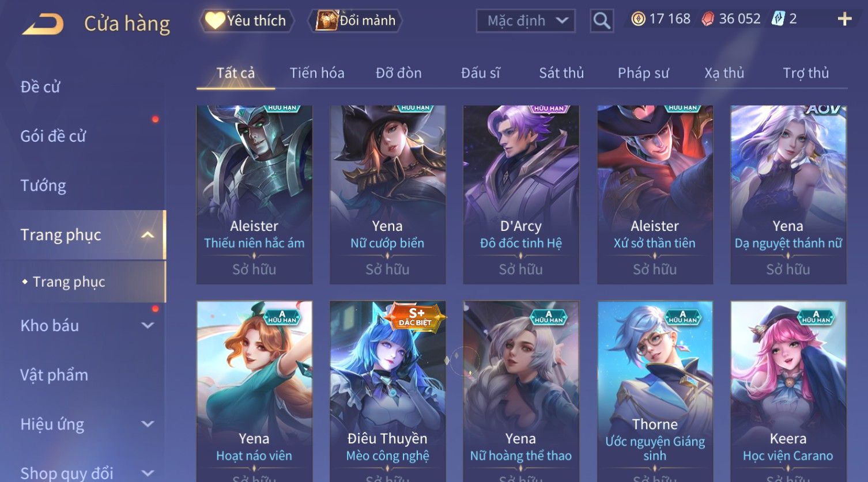Tap the blue voucher ticket icon
This screenshot has height=482, width=868.
click(778, 19)
